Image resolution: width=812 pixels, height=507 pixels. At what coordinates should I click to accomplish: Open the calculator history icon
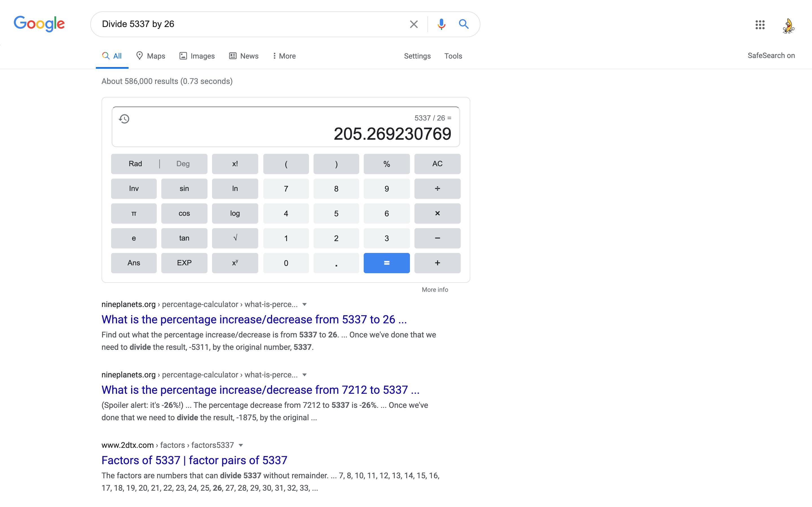(124, 119)
